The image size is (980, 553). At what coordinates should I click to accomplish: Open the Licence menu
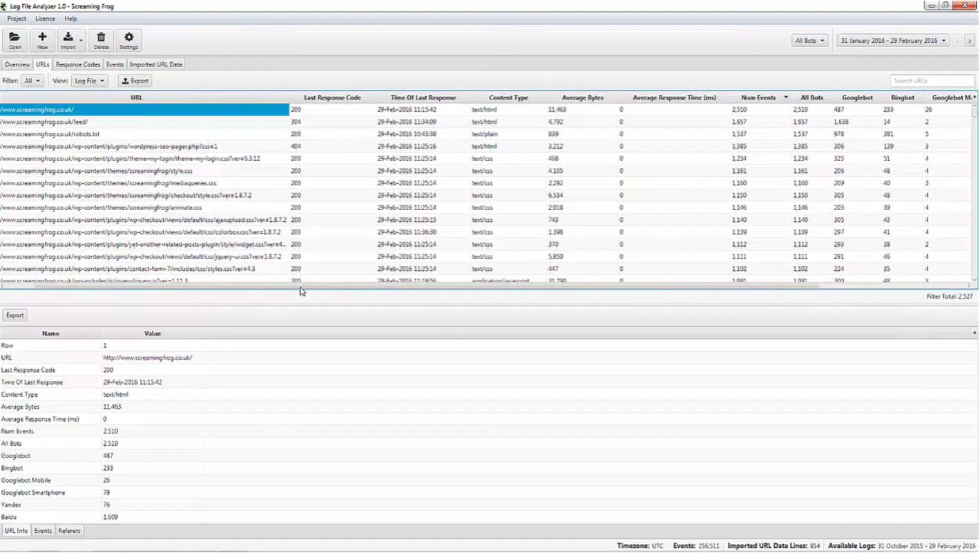[x=45, y=19]
